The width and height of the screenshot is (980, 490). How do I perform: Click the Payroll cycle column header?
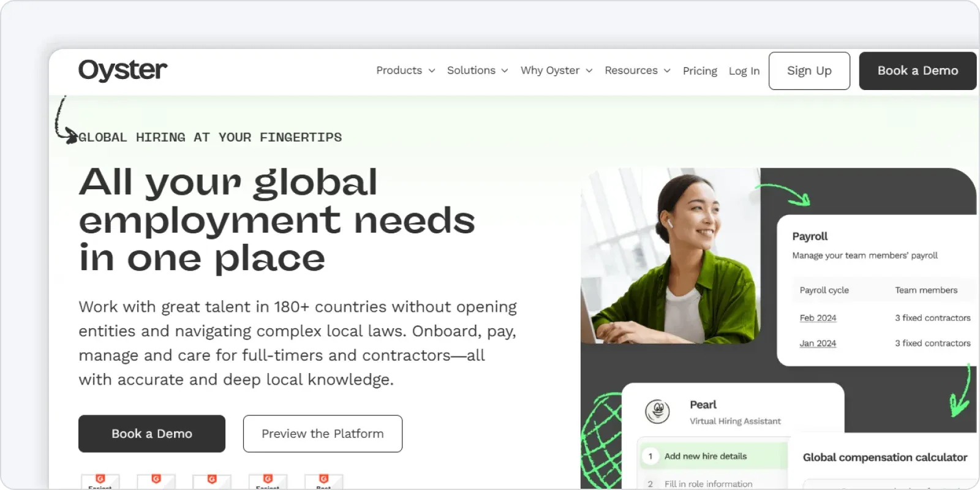824,290
